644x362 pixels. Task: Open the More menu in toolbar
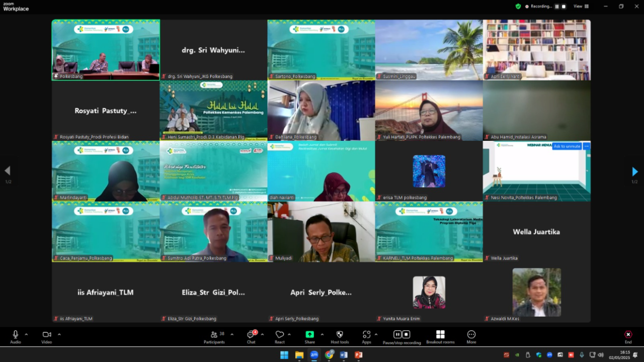(x=471, y=336)
